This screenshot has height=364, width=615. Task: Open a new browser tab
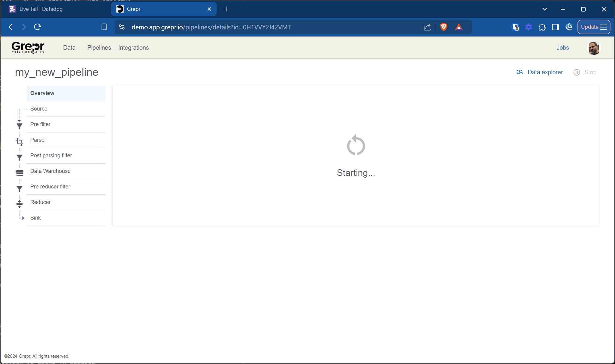pos(226,9)
